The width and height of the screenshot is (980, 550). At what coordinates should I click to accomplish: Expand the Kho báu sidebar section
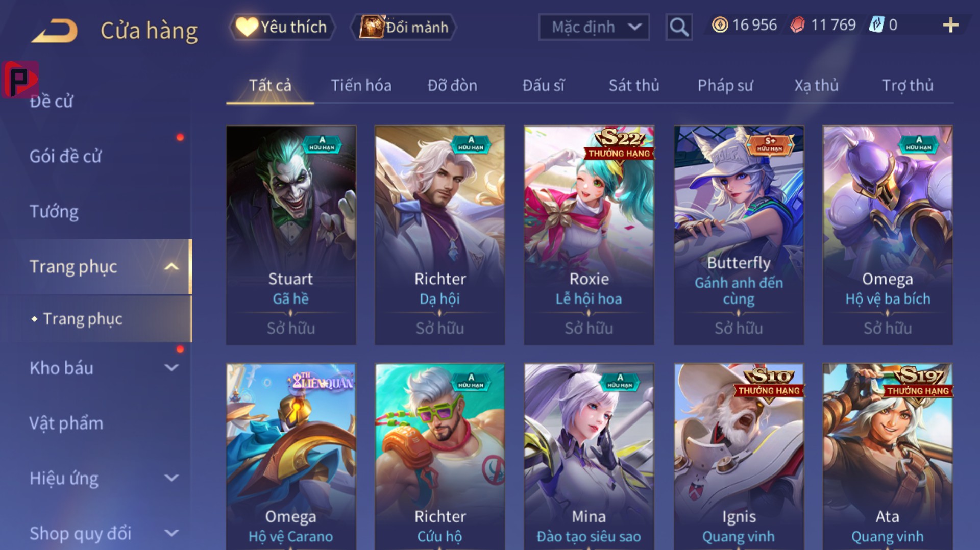point(172,367)
